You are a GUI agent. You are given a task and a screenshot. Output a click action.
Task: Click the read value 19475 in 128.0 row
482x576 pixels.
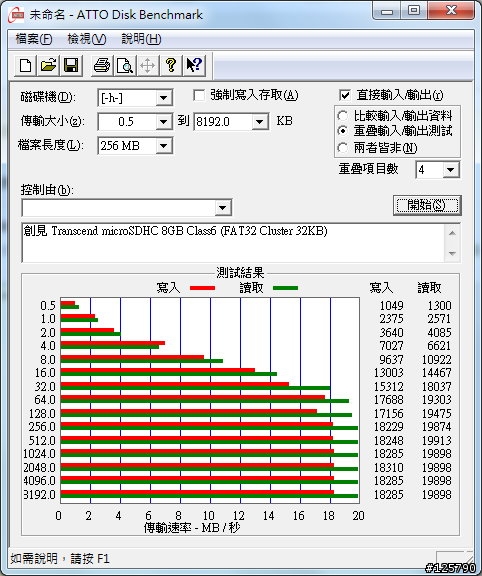click(436, 414)
